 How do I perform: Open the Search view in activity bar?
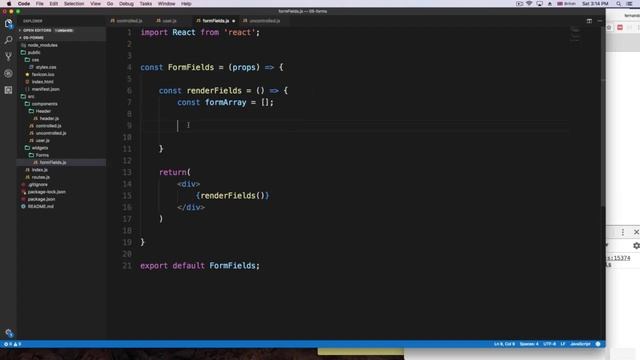pos(8,40)
